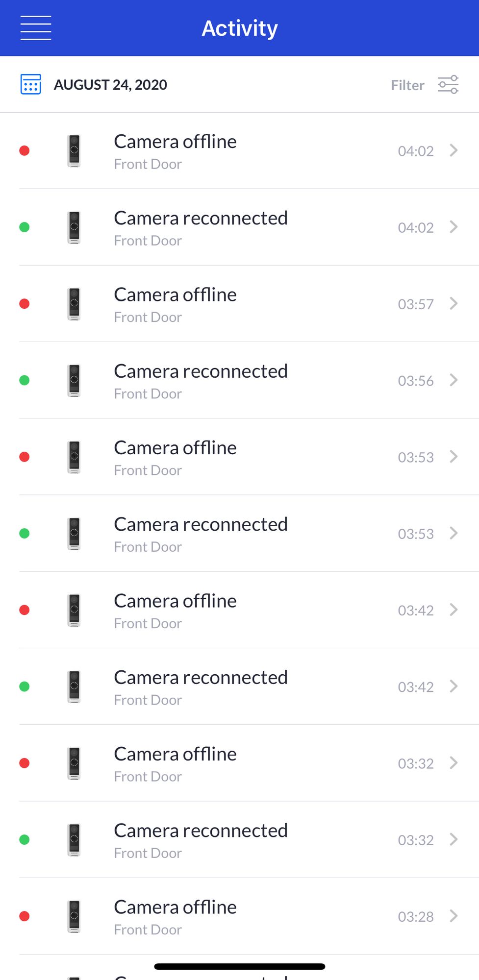
Task: Expand chevron for 04:02 Camera offline
Action: (454, 150)
